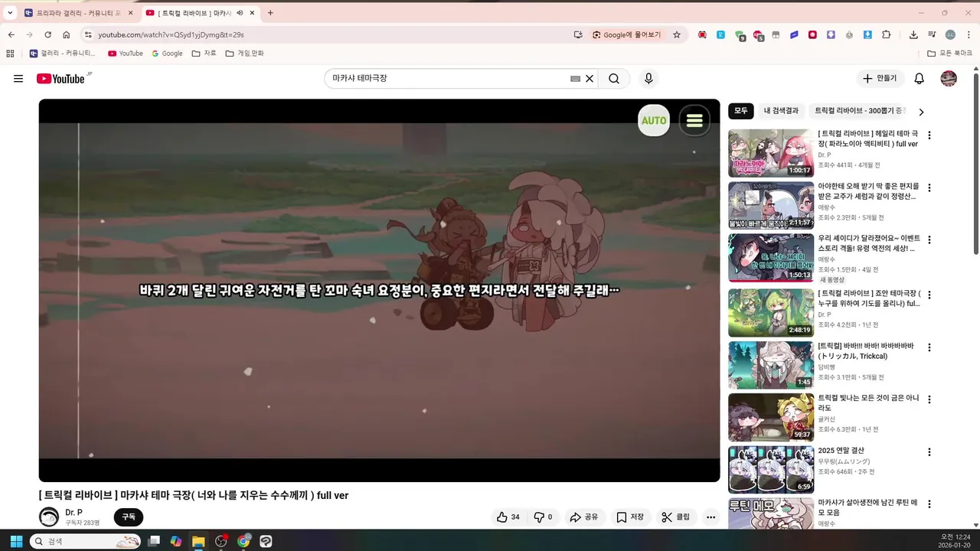Open options for 바바!!! 바바! video
The image size is (980, 551).
tap(929, 347)
